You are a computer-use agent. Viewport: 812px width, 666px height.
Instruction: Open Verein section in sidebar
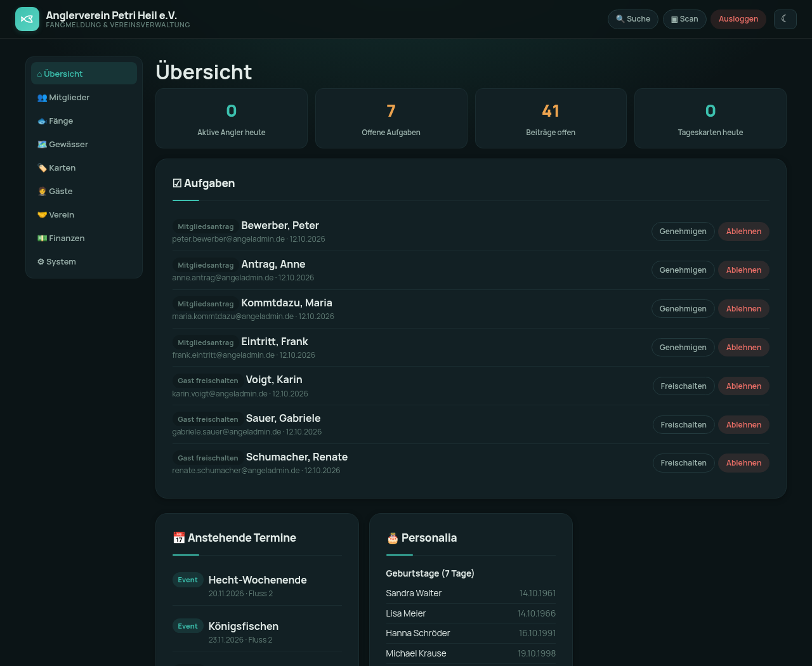click(84, 214)
